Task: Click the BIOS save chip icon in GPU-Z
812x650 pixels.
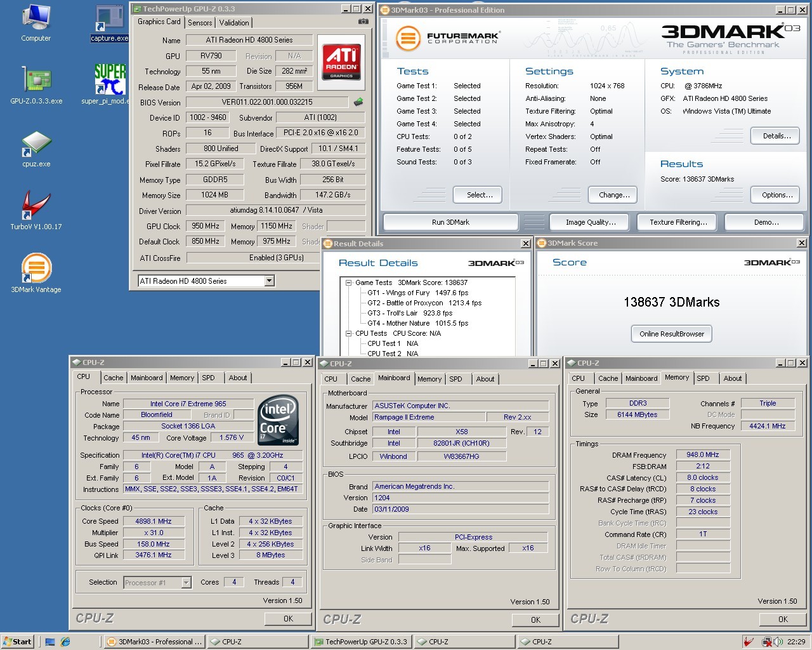Action: coord(358,102)
